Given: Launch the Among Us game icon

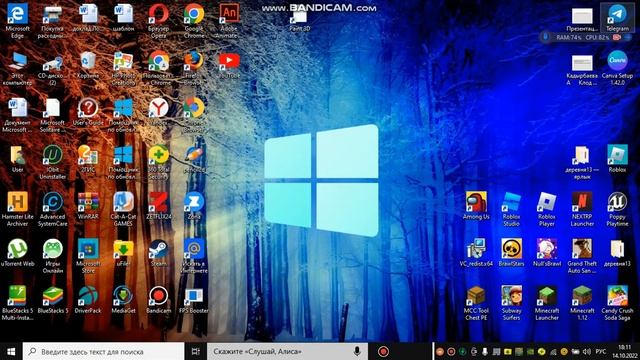Looking at the screenshot, I should (x=476, y=202).
